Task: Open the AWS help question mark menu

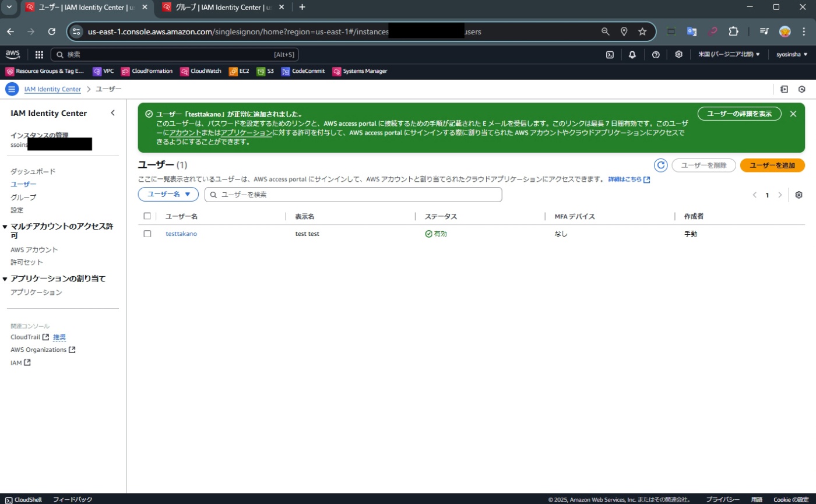Action: (656, 54)
